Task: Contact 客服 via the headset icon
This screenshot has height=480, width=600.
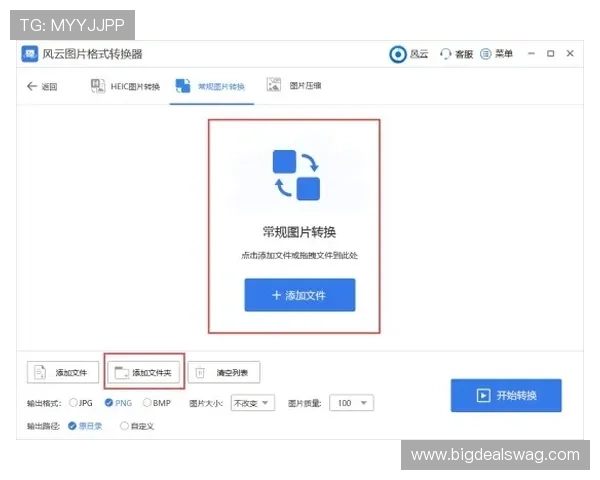Action: [445, 54]
